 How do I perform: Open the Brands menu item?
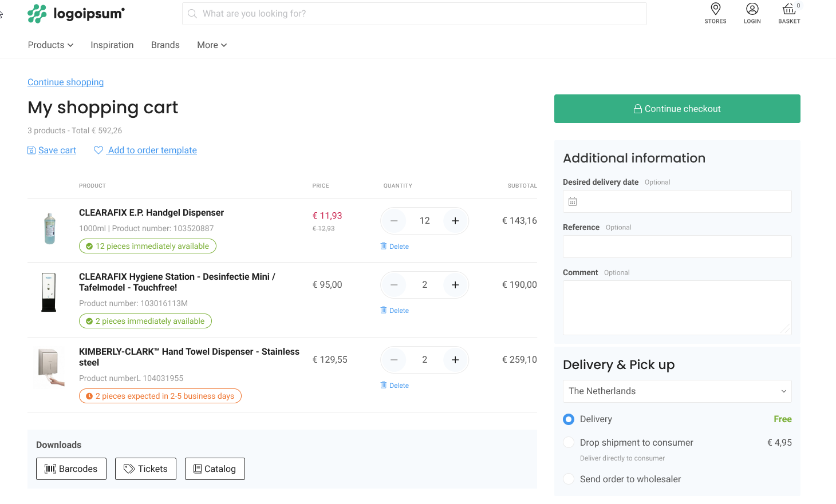(x=165, y=45)
